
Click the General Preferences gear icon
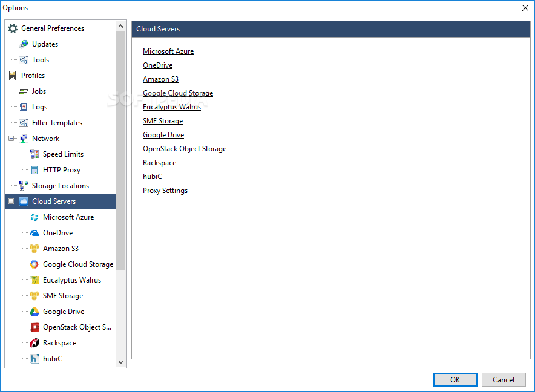[13, 28]
